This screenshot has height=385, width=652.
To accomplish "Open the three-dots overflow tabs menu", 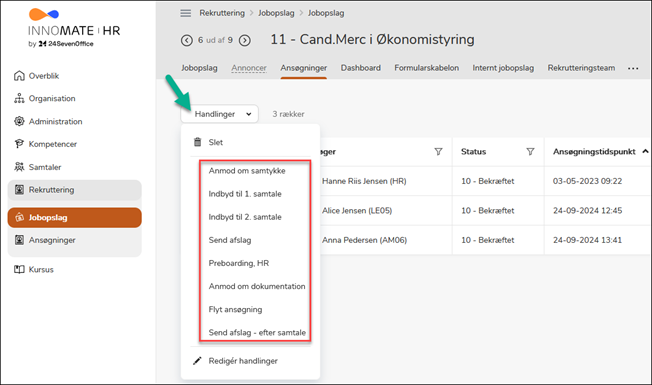I will coord(633,68).
